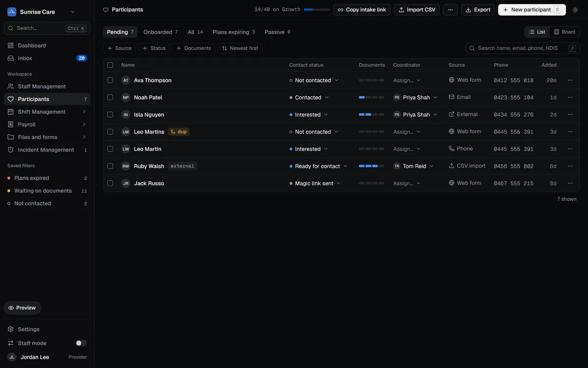Open row actions menu for Isla Nguyen
The image size is (588, 368).
pos(570,115)
